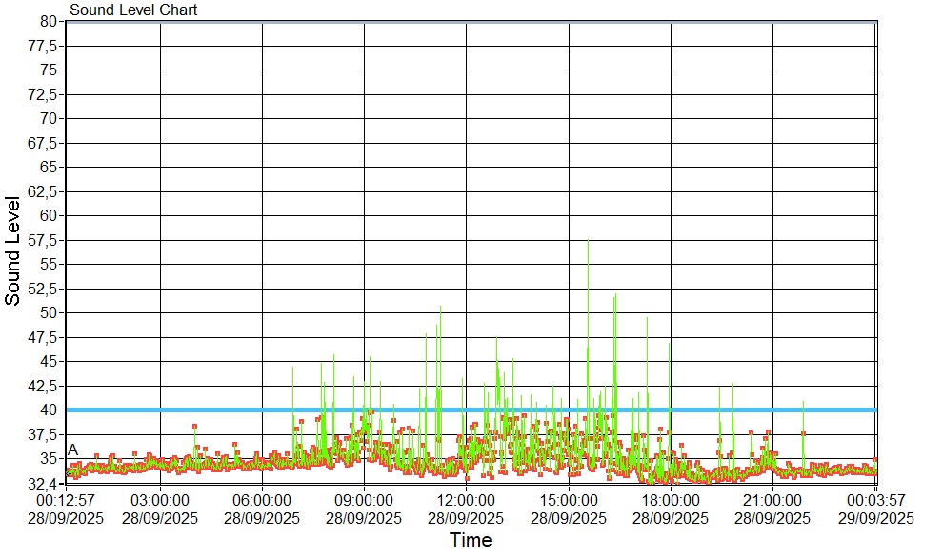Select the 18:00:00 time tick label
The image size is (943, 560).
[671, 499]
